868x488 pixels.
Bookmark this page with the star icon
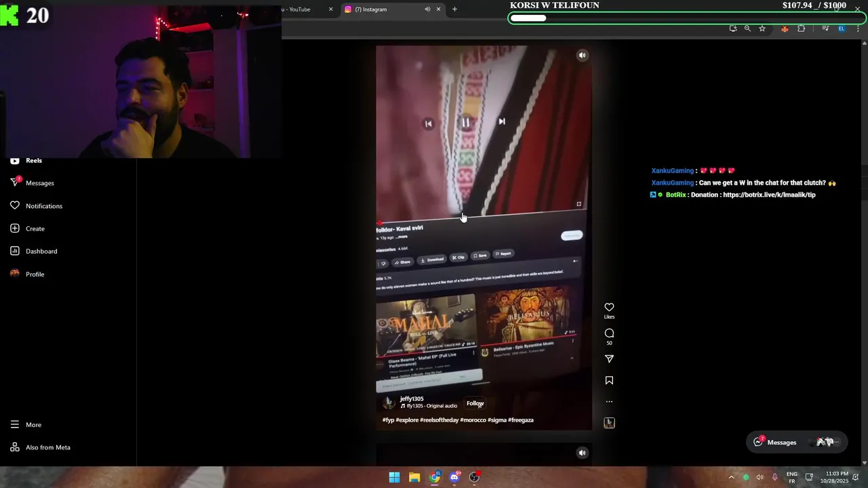pos(762,28)
